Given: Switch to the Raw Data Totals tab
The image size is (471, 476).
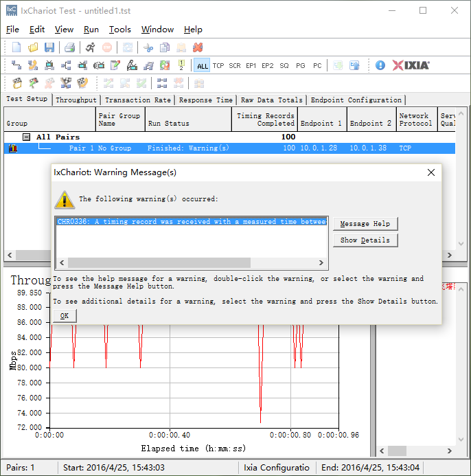Looking at the screenshot, I should tap(272, 100).
